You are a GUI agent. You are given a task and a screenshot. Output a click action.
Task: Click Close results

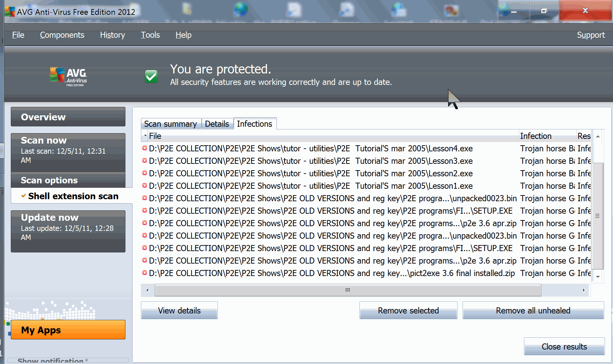[564, 346]
